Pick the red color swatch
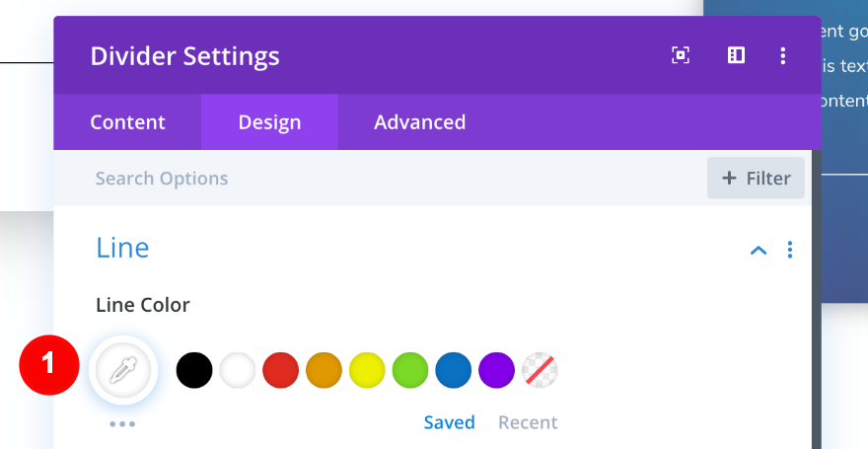Image resolution: width=868 pixels, height=449 pixels. click(281, 370)
